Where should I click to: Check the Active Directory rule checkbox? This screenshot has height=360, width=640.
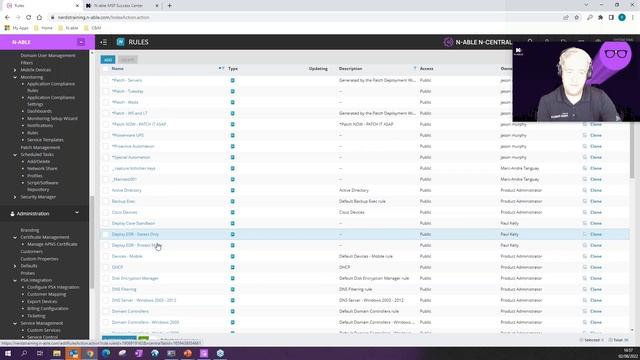pyautogui.click(x=106, y=190)
